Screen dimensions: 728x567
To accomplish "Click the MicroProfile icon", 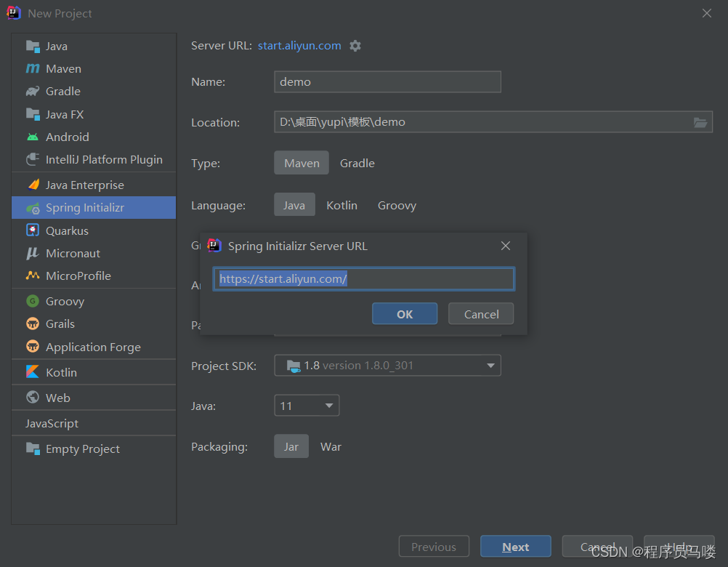I will (33, 276).
